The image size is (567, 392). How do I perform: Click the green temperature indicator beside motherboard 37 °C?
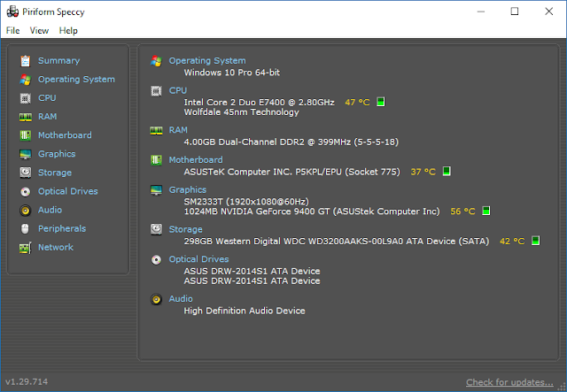[447, 172]
